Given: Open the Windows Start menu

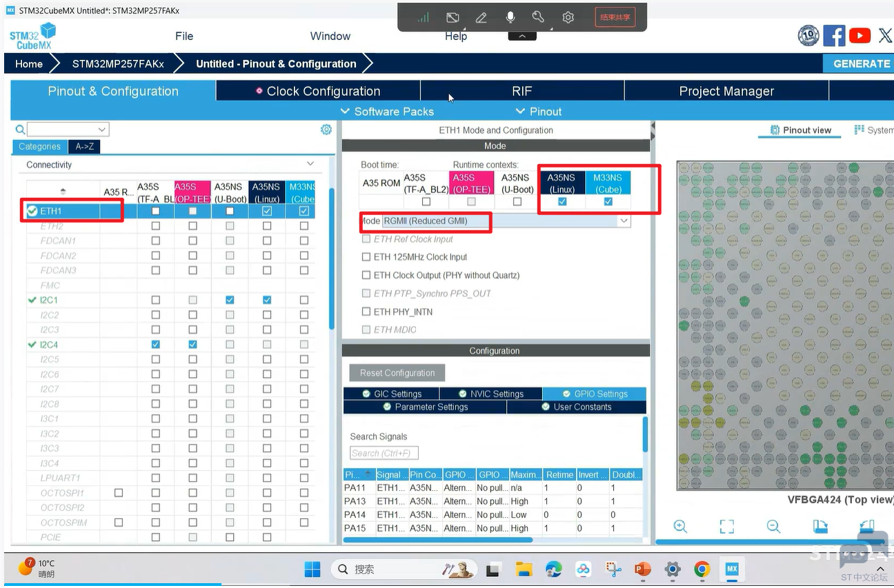Looking at the screenshot, I should [x=312, y=569].
